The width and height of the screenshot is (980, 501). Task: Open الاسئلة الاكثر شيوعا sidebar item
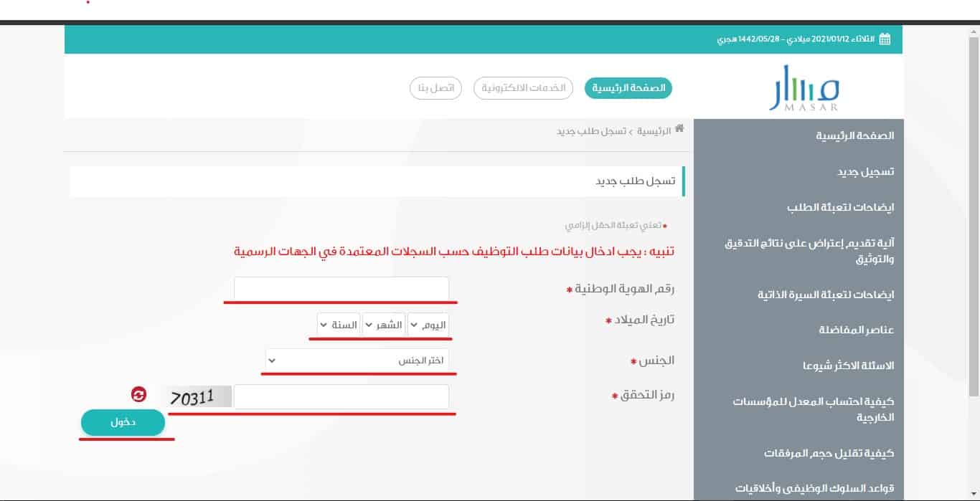click(x=849, y=366)
